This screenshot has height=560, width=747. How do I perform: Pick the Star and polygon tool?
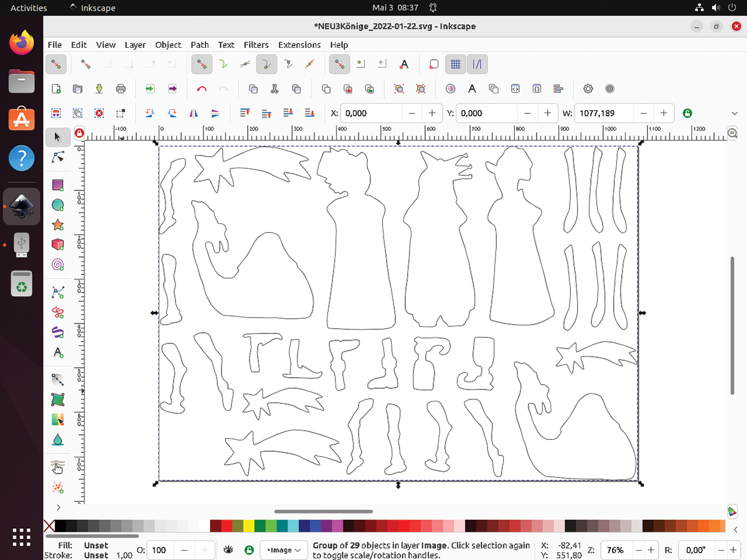(58, 225)
